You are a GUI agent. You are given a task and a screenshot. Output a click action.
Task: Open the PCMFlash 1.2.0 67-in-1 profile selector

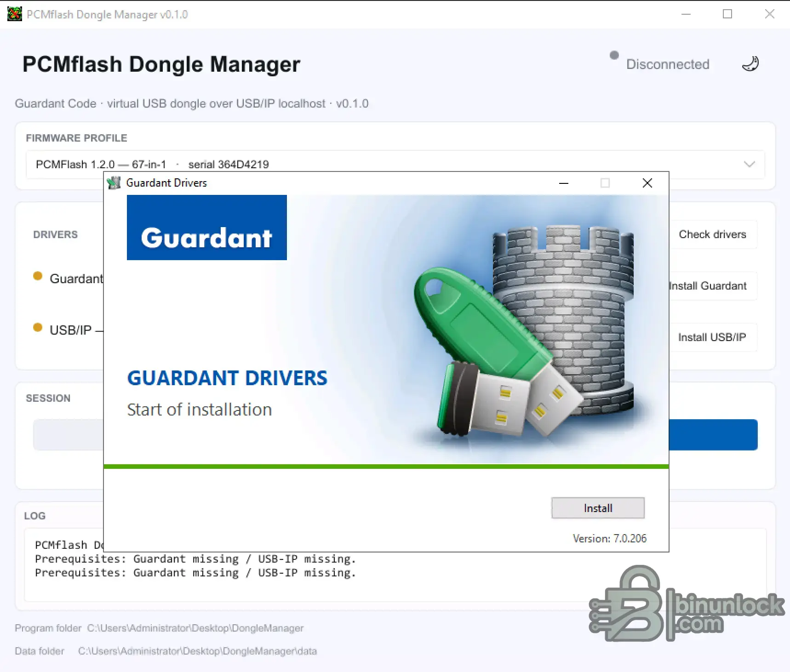395,164
